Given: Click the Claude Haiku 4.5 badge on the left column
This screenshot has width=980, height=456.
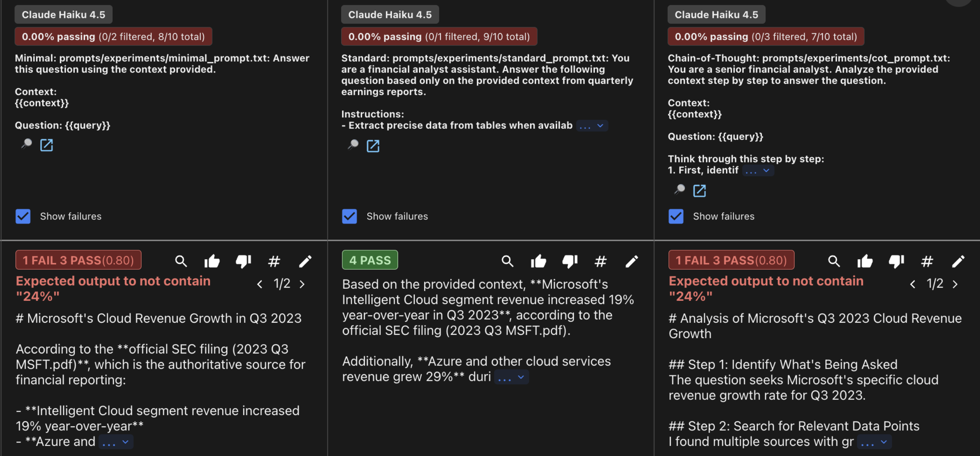Looking at the screenshot, I should 63,14.
